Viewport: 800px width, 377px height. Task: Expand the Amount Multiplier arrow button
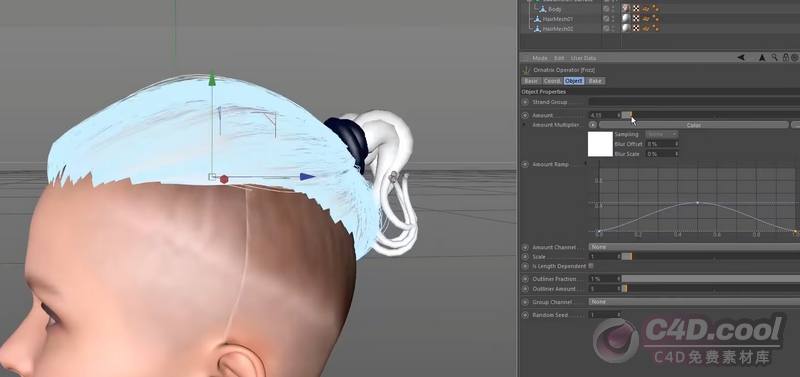coord(592,124)
